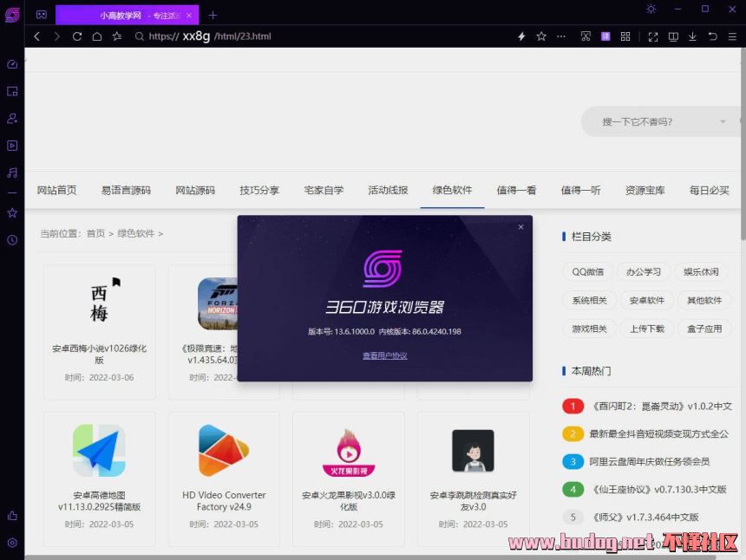Viewport: 746px width, 560px height.
Task: Open the 易语言源码 nav menu item
Action: (x=126, y=190)
